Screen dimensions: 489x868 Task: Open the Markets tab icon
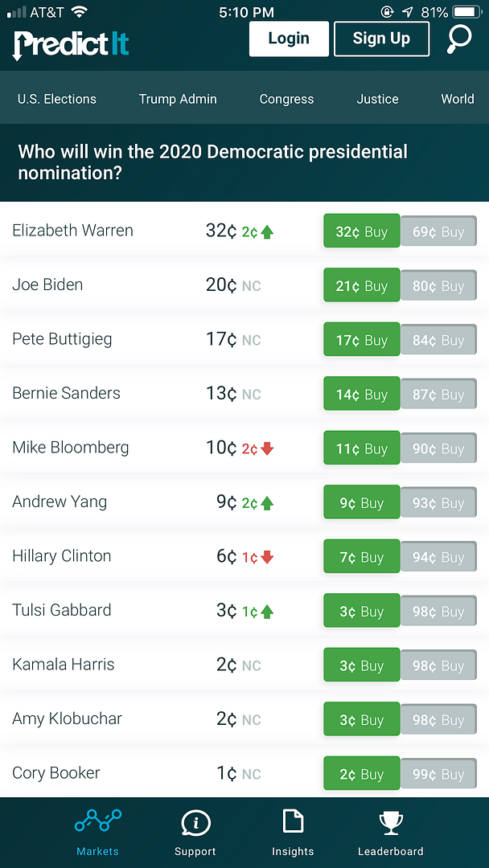coord(98,821)
